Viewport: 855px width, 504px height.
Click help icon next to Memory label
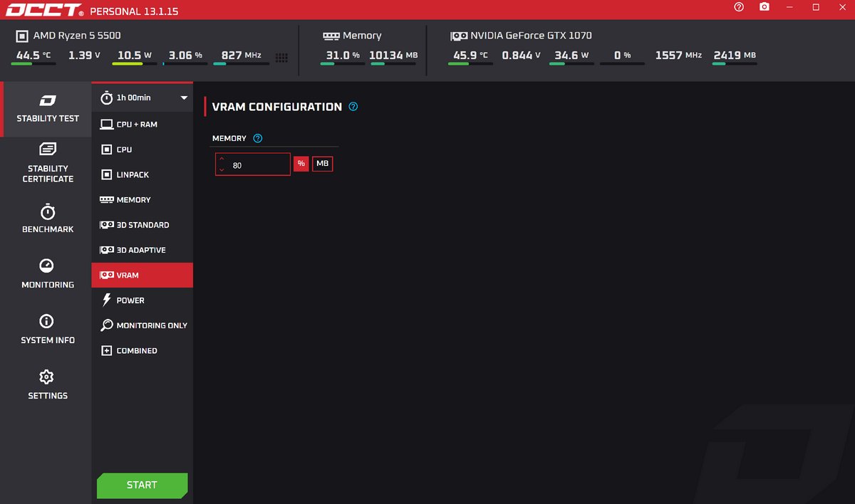pos(258,139)
